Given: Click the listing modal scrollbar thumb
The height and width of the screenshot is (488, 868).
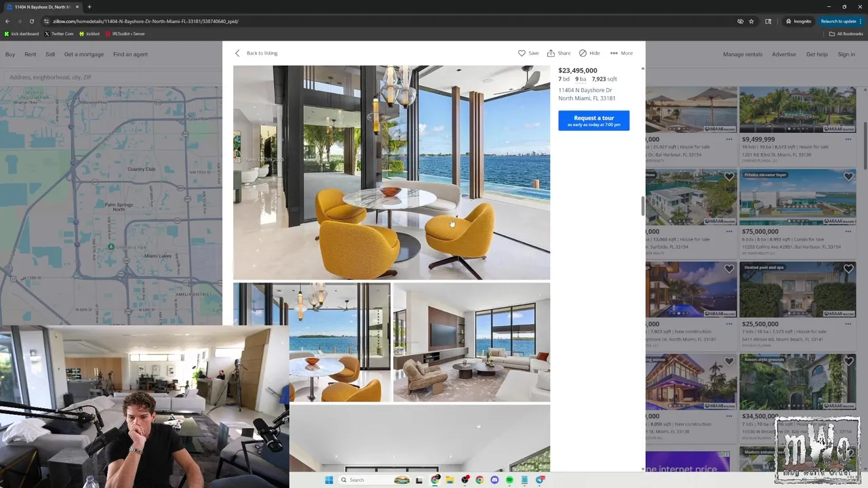Looking at the screenshot, I should point(643,206).
